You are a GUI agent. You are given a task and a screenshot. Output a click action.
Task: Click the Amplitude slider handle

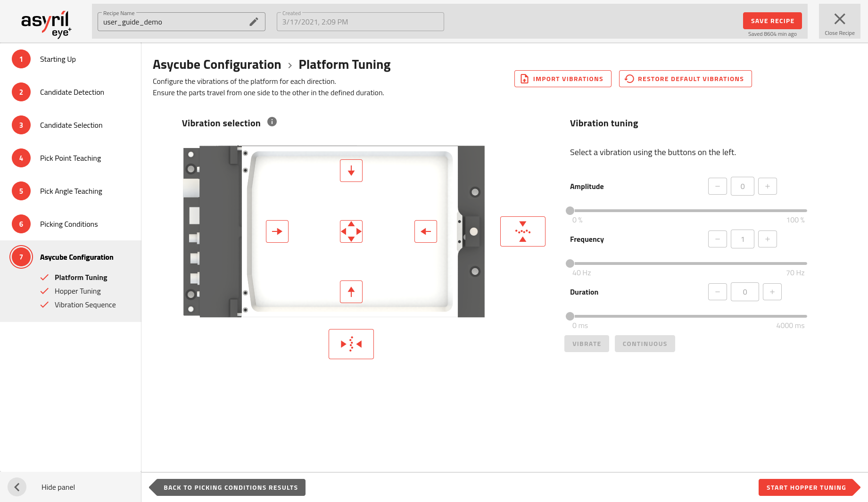pos(570,211)
